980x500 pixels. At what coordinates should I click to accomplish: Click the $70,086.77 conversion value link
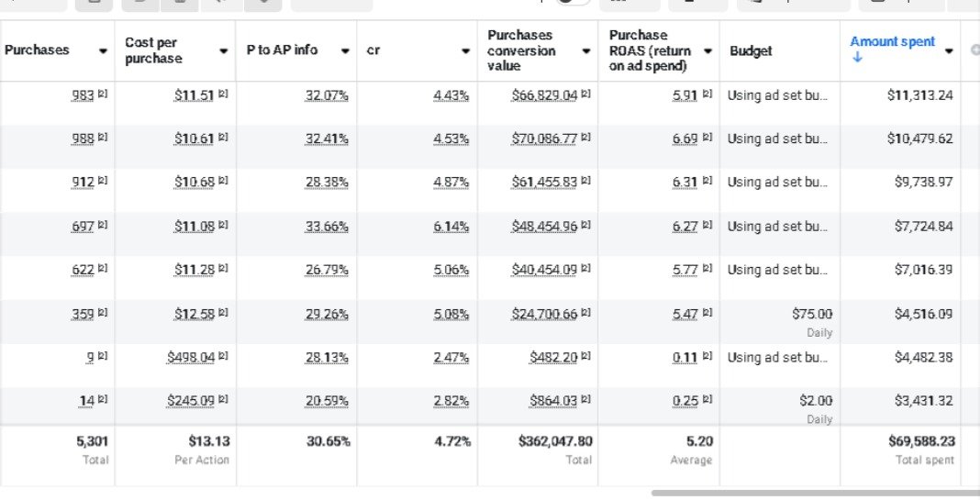tap(544, 139)
